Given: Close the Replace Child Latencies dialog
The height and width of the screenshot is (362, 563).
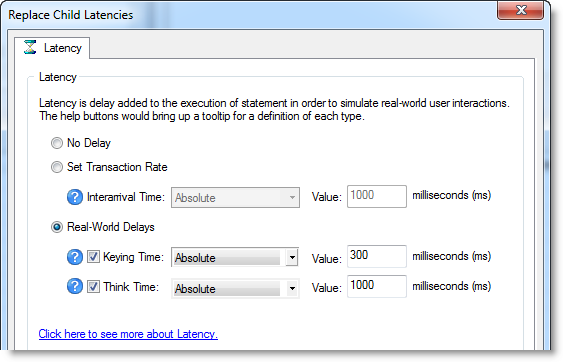Looking at the screenshot, I should [520, 10].
